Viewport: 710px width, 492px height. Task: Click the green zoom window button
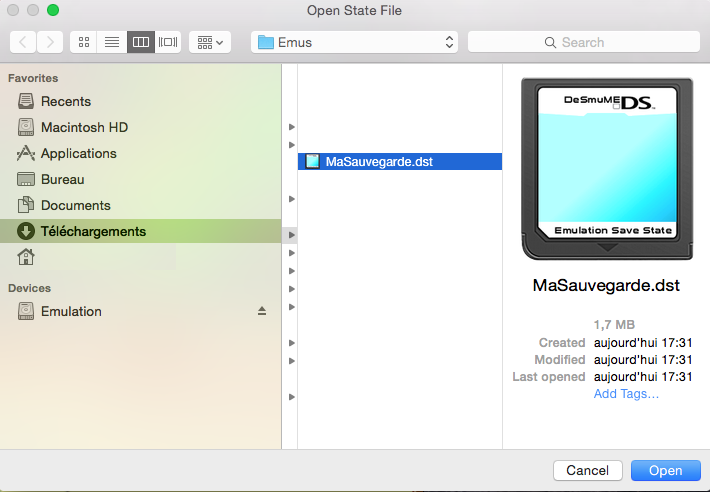tap(53, 10)
